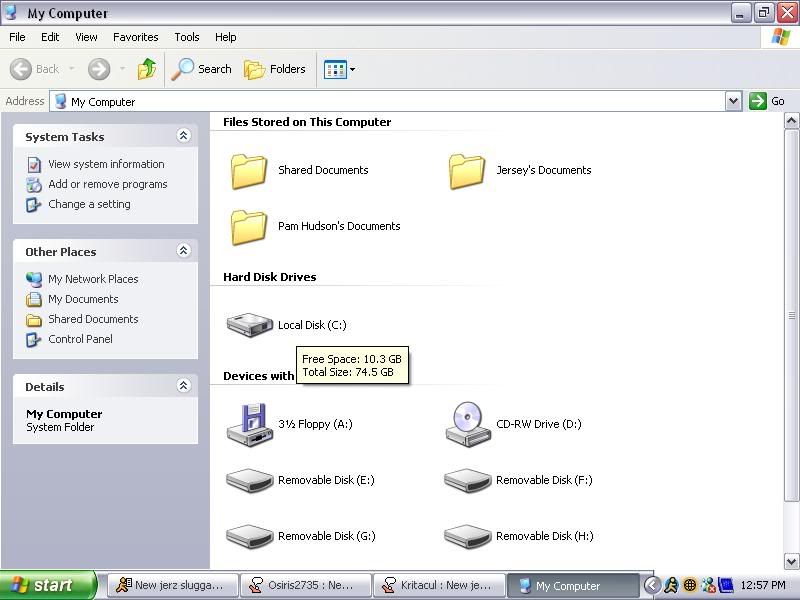This screenshot has width=800, height=600.
Task: Open the View menu
Action: (x=86, y=37)
